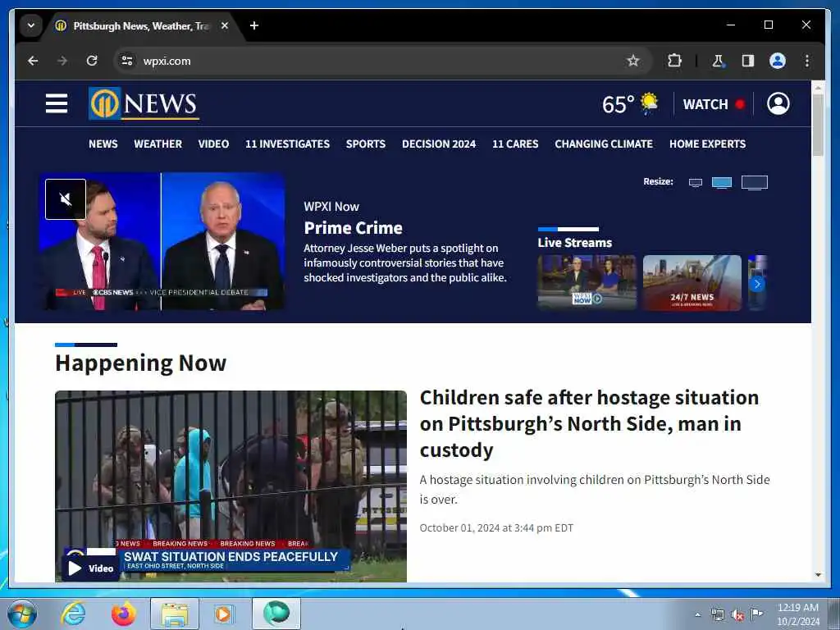Viewport: 840px width, 630px height.
Task: Open the 24/7 News live stream thumbnail
Action: (x=692, y=282)
